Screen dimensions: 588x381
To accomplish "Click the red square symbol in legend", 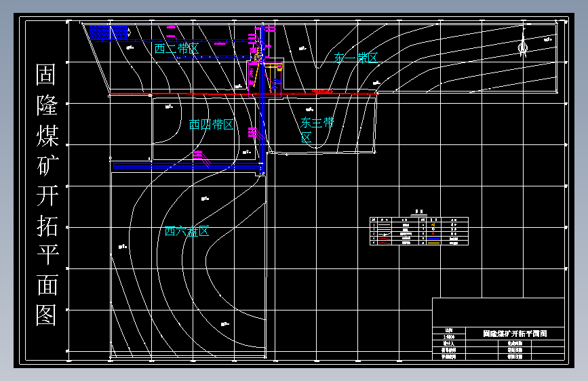I will (433, 234).
